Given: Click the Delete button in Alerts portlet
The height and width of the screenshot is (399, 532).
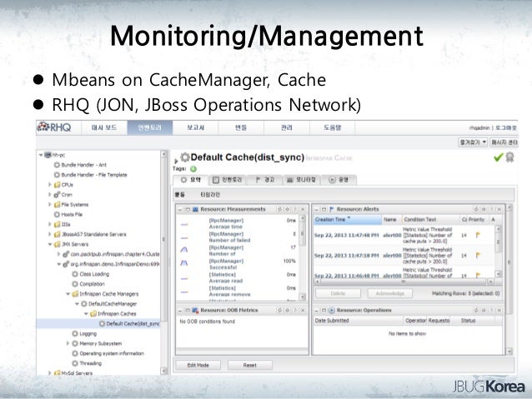Looking at the screenshot, I should (x=338, y=293).
